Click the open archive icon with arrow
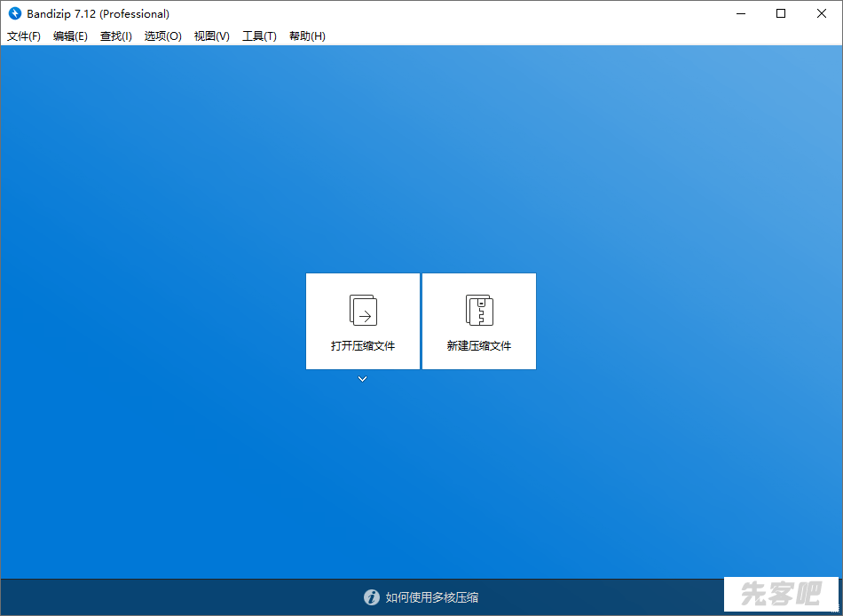 click(x=363, y=310)
